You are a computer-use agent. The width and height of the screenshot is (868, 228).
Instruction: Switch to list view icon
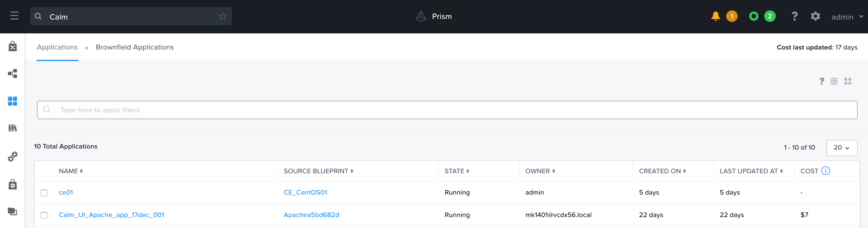(834, 81)
